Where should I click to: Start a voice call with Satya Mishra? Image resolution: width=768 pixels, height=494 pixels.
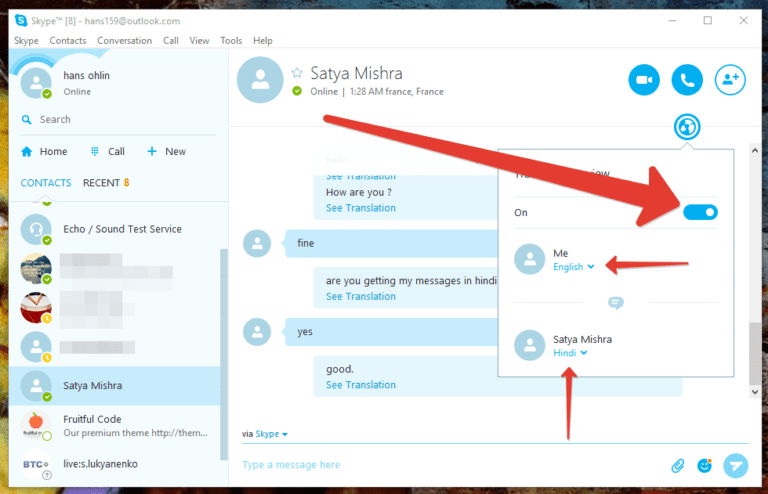point(687,79)
